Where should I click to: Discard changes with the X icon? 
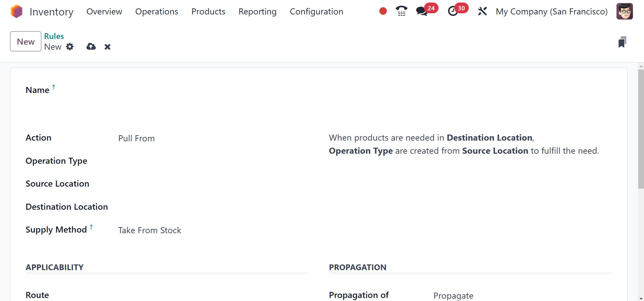coord(107,47)
